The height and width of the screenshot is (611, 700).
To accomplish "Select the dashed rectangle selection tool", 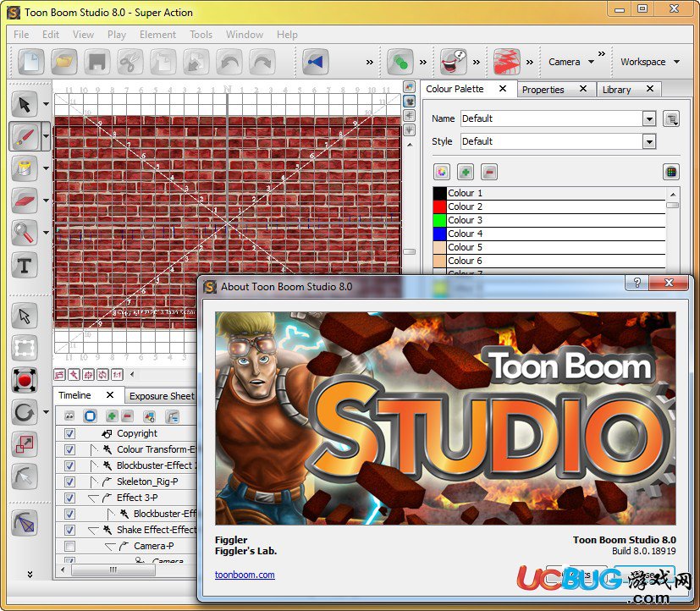I will point(24,348).
